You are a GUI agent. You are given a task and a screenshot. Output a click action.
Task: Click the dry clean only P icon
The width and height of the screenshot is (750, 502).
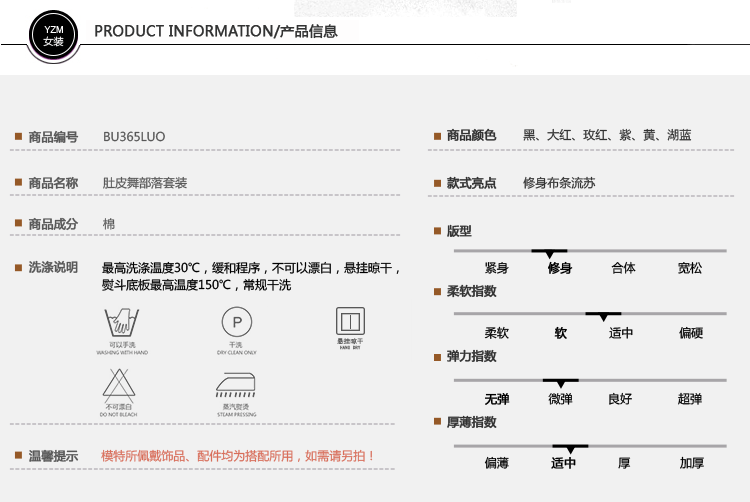point(237,322)
